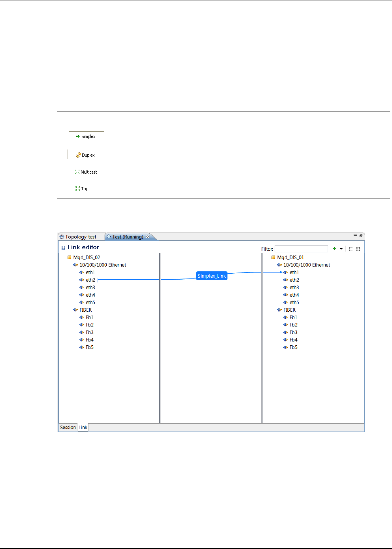
Task: Click the green Simplex link arrow in toolbar
Action: (x=334, y=249)
